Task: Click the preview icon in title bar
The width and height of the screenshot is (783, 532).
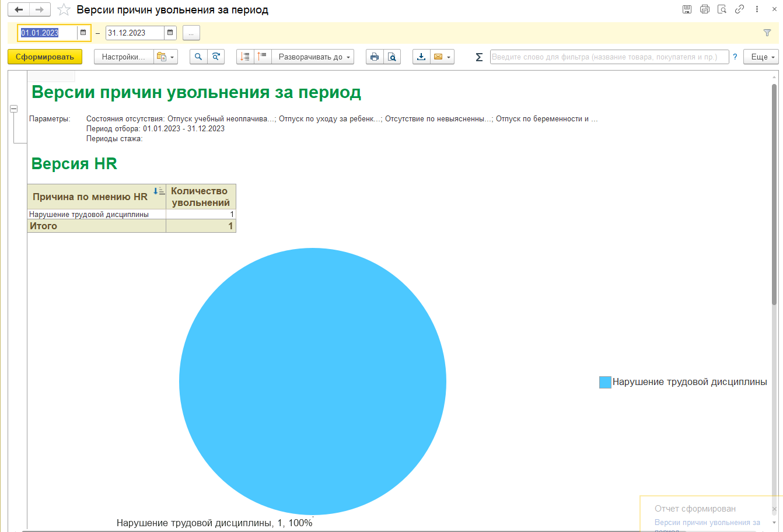Action: click(x=722, y=9)
